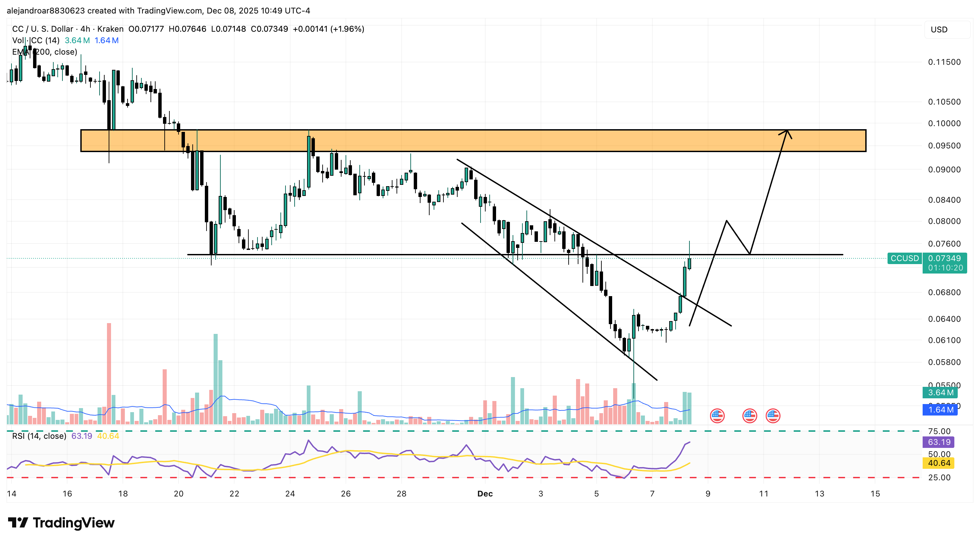Click the middle US economic event flag icon
This screenshot has width=980, height=543.
750,416
